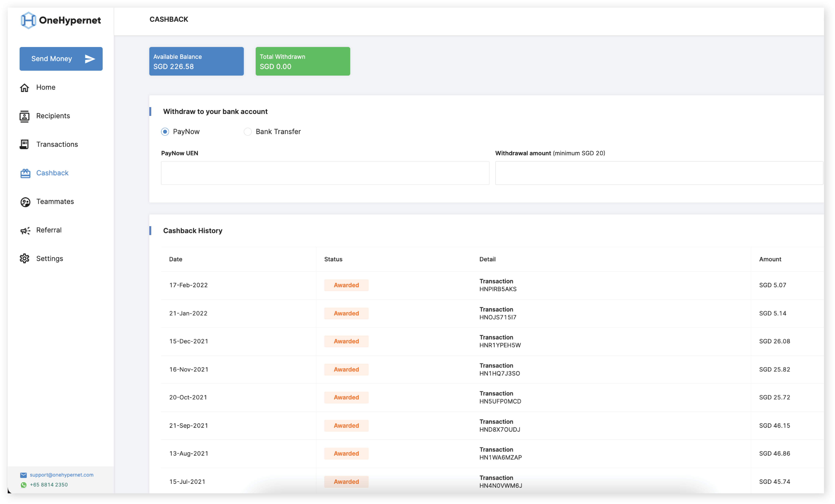Click the Transactions receipt icon
835x504 pixels.
pyautogui.click(x=24, y=145)
